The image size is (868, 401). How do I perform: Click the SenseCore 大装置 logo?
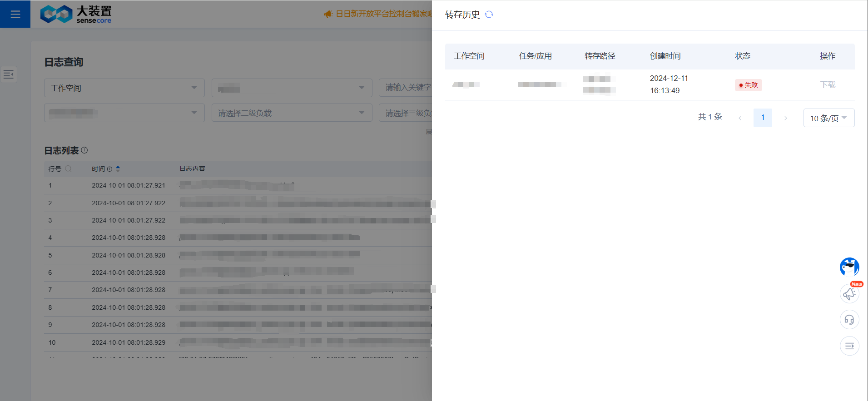76,14
